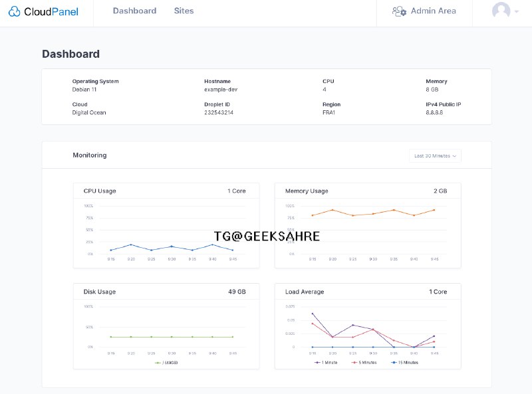Viewport: 532px width, 394px height.
Task: Open the Last 30 Minutes time range dropdown
Action: 436,155
